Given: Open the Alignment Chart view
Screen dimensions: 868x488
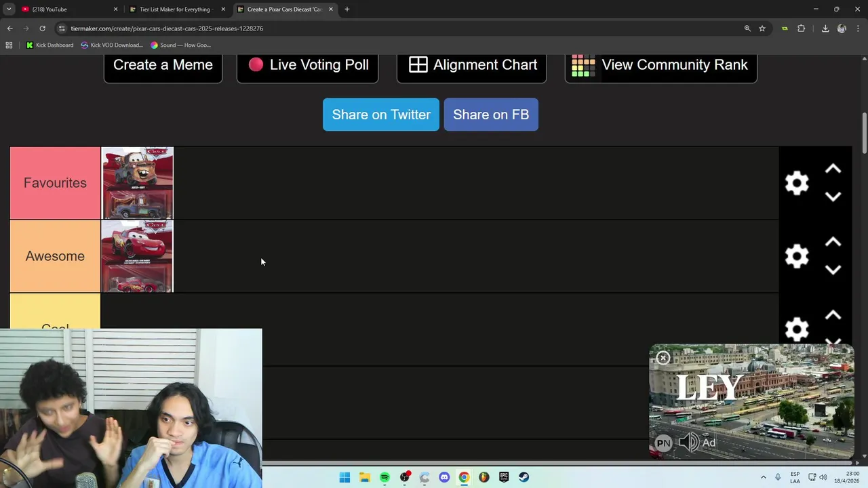Looking at the screenshot, I should [471, 65].
